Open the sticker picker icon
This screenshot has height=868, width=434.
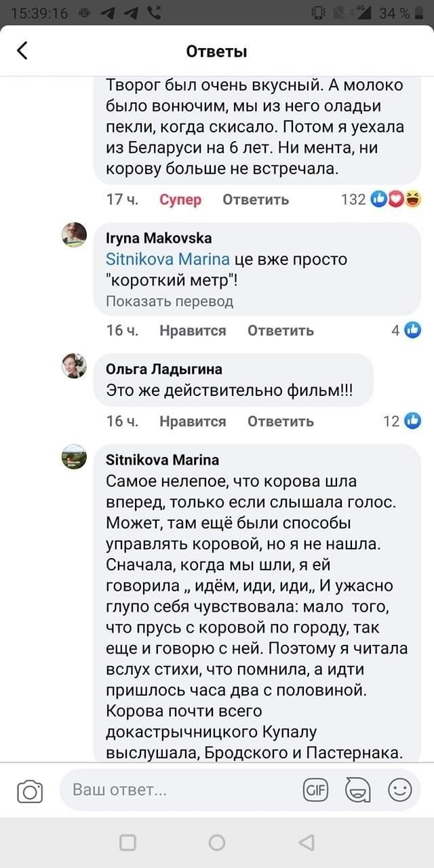[x=357, y=790]
